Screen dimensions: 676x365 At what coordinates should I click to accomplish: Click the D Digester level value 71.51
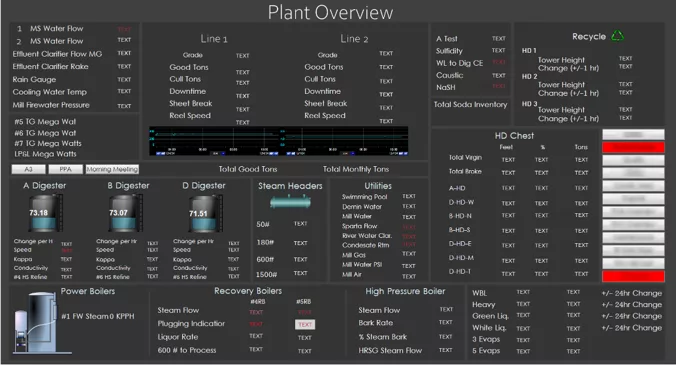[198, 213]
